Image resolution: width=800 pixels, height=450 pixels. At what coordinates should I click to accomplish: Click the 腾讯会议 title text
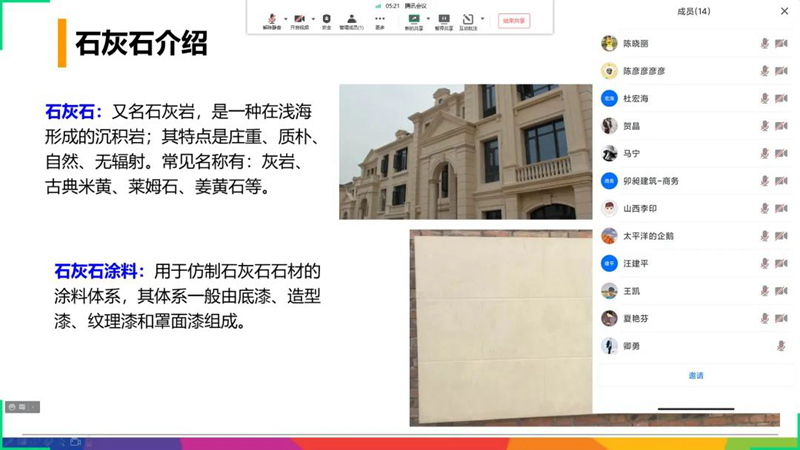[x=416, y=6]
